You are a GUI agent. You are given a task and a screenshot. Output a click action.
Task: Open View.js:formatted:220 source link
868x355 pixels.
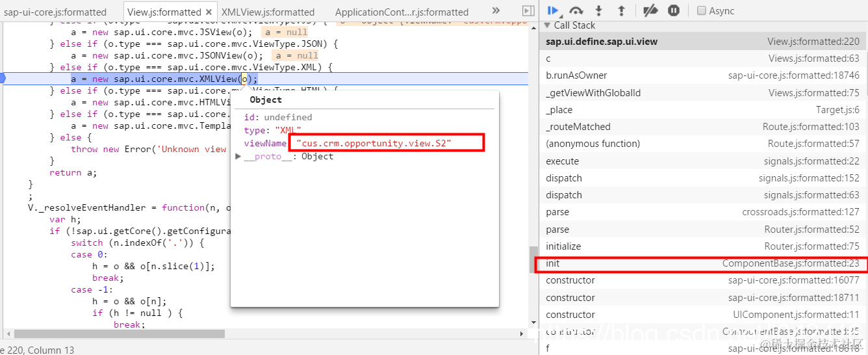click(813, 41)
